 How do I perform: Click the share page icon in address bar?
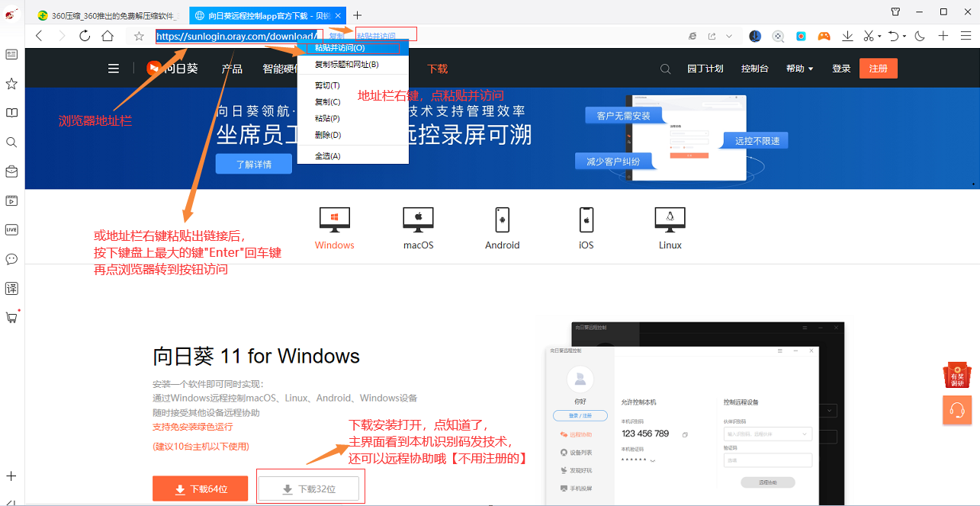click(x=712, y=36)
